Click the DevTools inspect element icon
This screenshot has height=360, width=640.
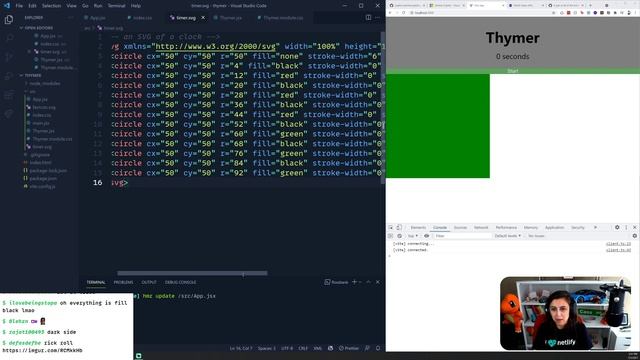[x=391, y=227]
